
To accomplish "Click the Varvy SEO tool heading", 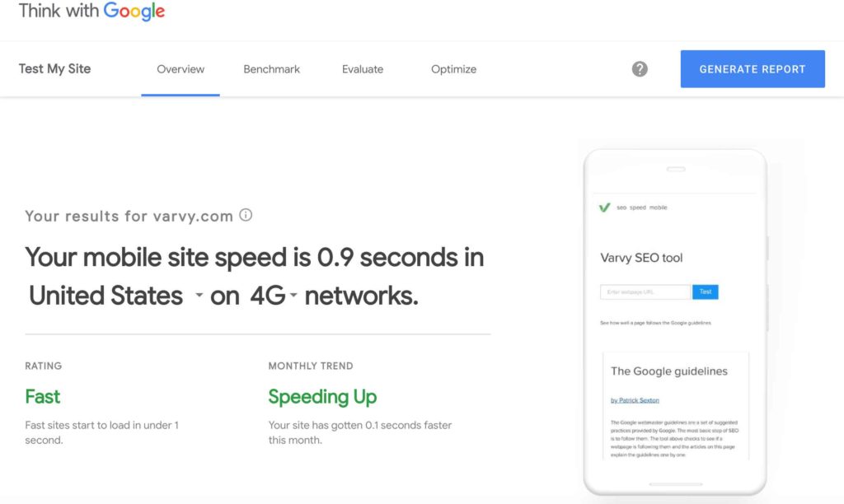I will click(641, 258).
